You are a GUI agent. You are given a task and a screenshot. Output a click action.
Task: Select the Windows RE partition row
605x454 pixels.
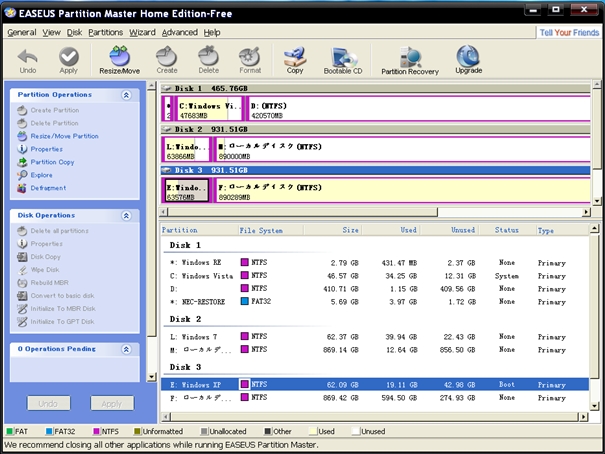tap(374, 263)
